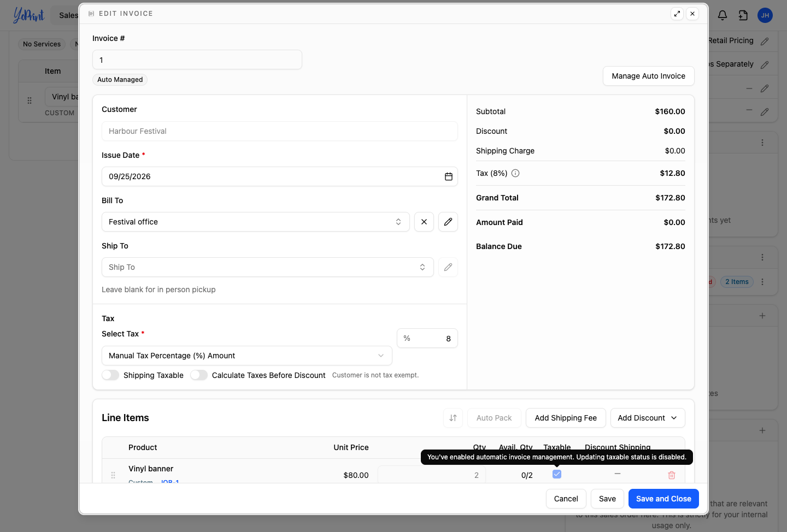Click the Invoice # input field
Screen dimensions: 787x532
point(197,60)
